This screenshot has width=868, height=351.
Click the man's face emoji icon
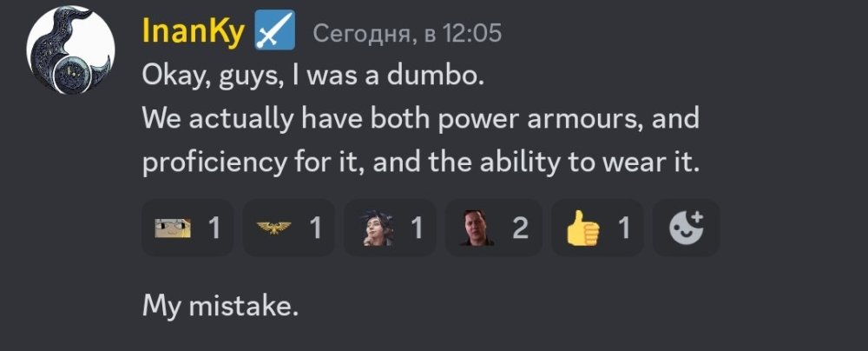coord(477,228)
